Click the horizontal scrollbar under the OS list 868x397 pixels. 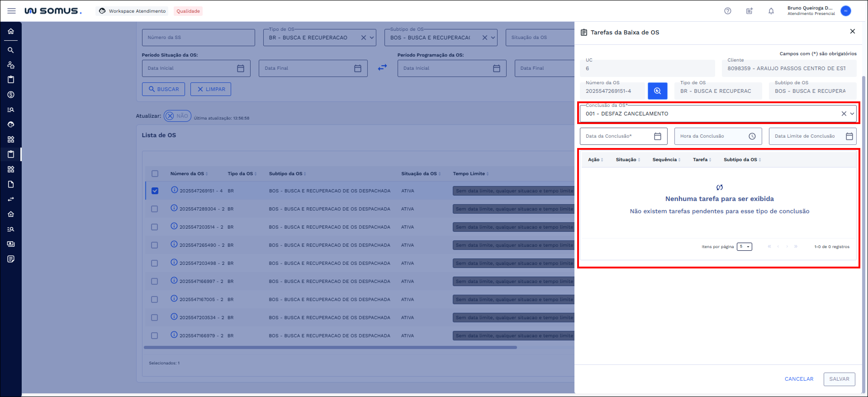[330, 347]
